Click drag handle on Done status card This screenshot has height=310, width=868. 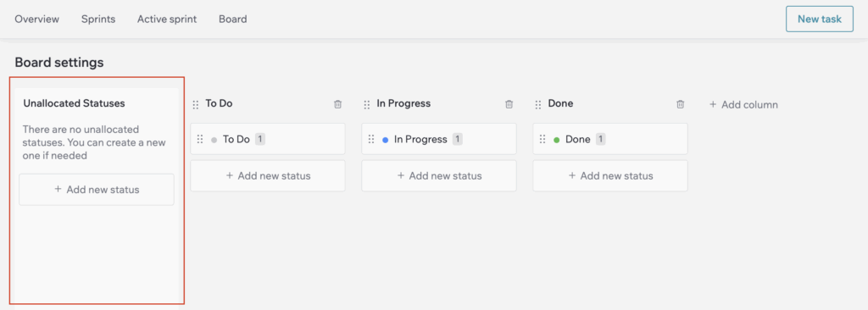tap(543, 140)
